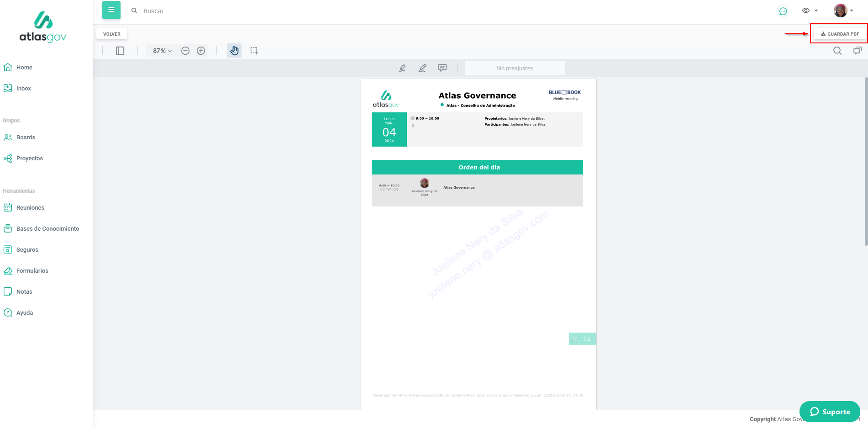Click the 04 date tile
The height and width of the screenshot is (428, 868).
click(389, 130)
